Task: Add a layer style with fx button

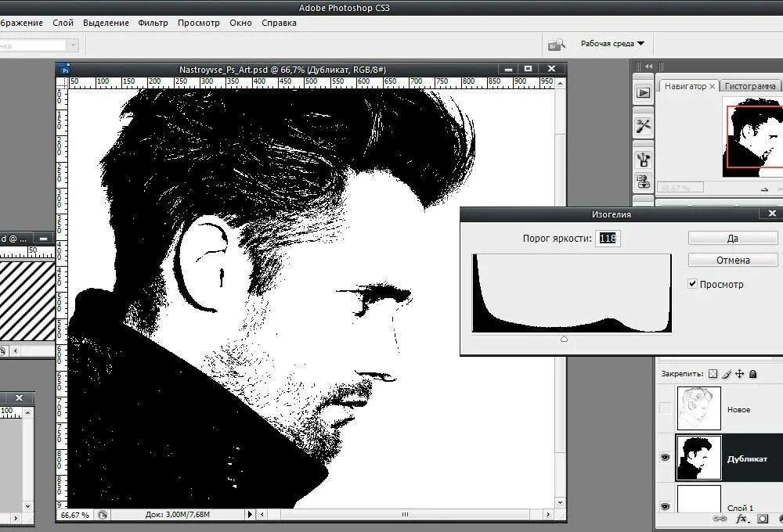Action: coord(741,519)
